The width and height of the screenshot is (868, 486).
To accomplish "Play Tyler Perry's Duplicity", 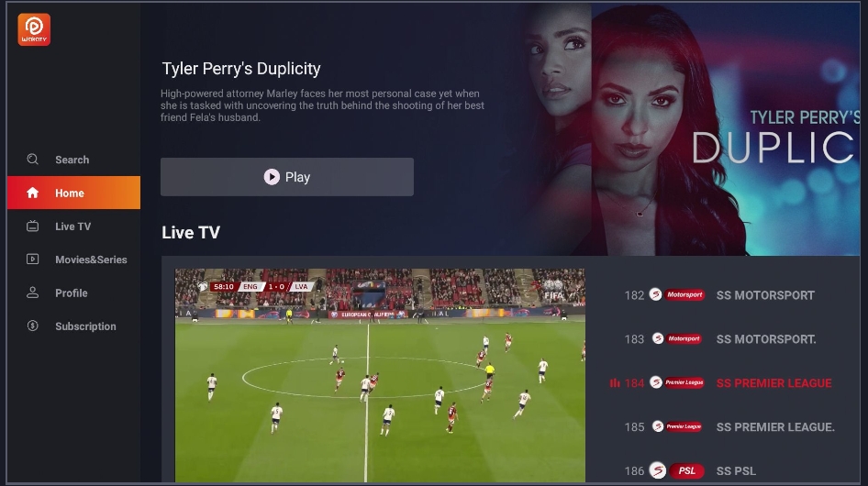I will point(287,177).
